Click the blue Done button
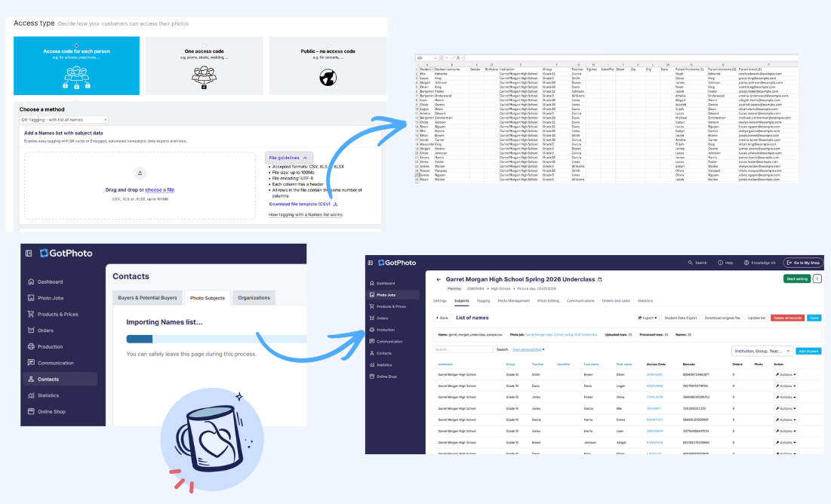This screenshot has width=831, height=504. pyautogui.click(x=814, y=318)
